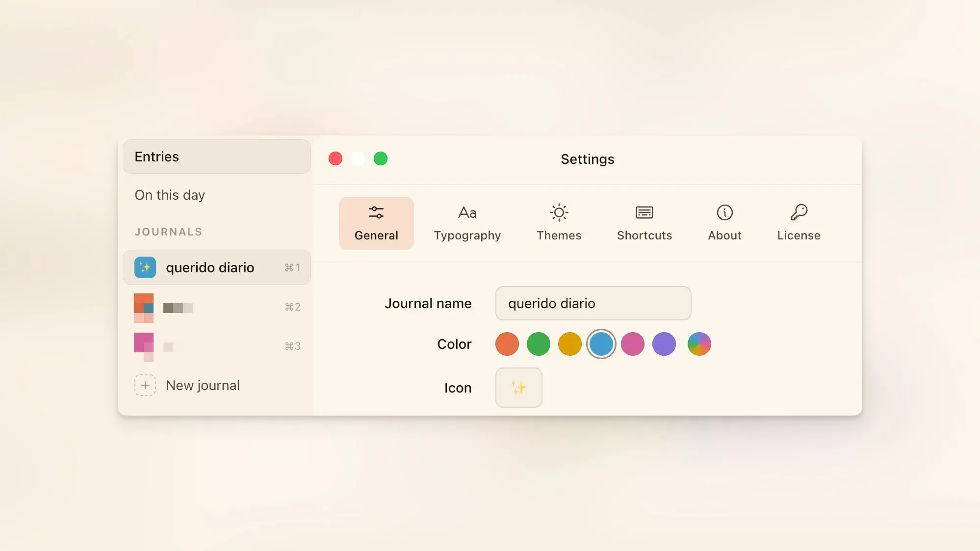The image size is (980, 551).
Task: Click the ⌘3 shortcut hint
Action: 292,346
